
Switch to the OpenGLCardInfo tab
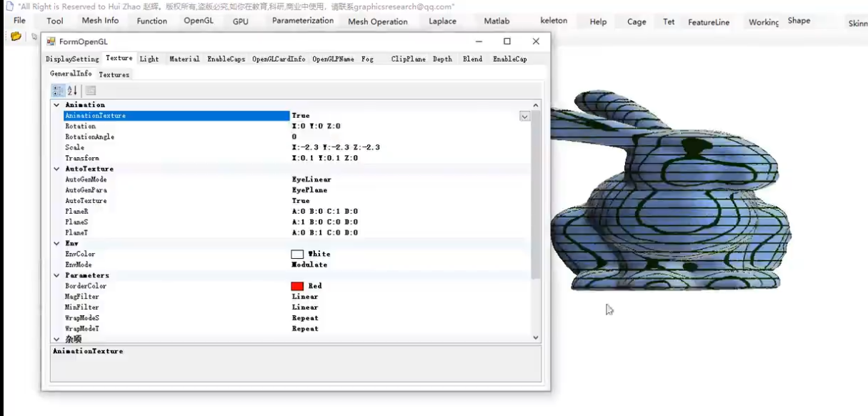(279, 59)
